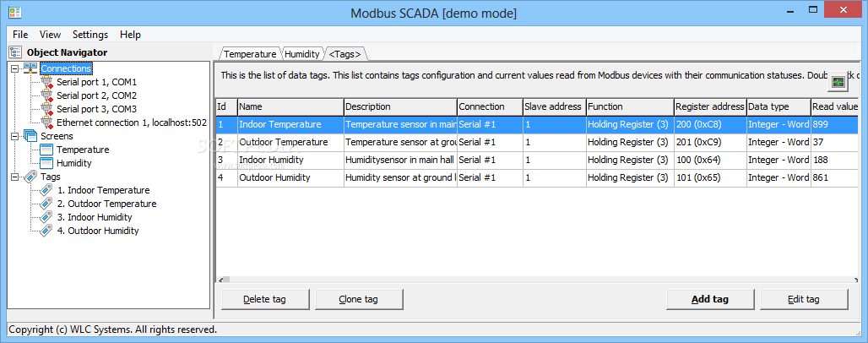
Task: Select 2. Outdoor Temperature tag in tree
Action: pyautogui.click(x=107, y=204)
